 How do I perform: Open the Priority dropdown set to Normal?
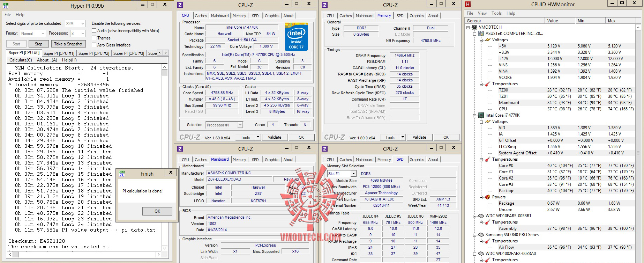click(x=32, y=34)
